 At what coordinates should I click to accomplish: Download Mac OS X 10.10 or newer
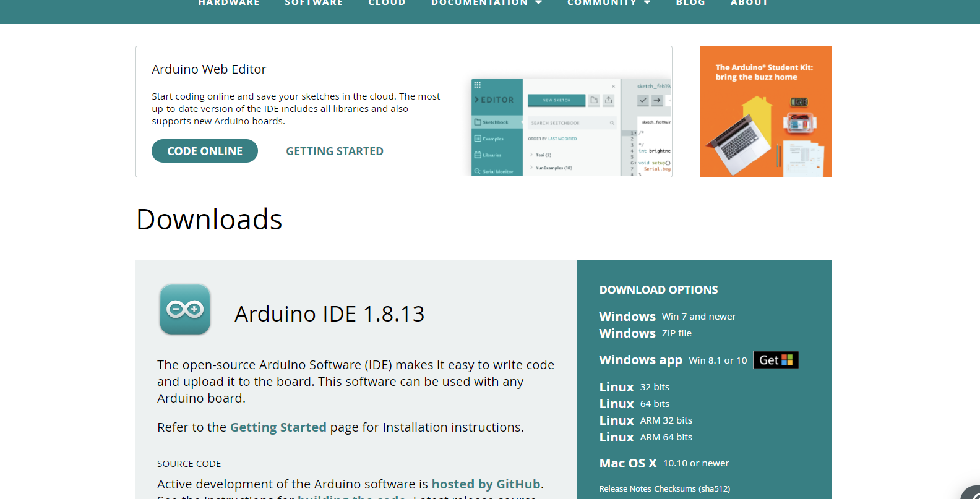[664, 463]
